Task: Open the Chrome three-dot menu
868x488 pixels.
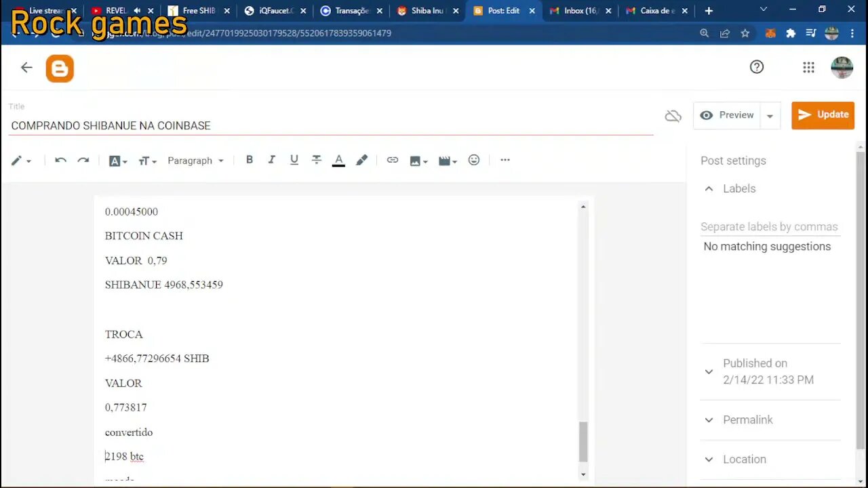Action: click(x=852, y=33)
